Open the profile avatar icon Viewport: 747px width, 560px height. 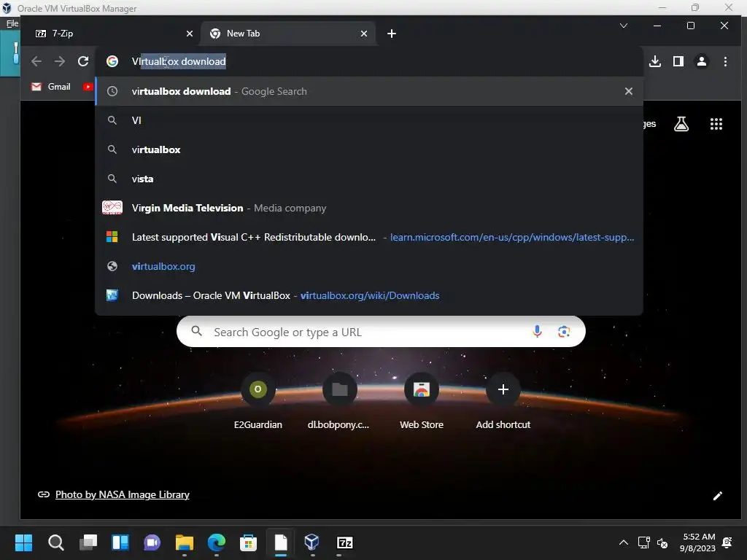[x=702, y=61]
